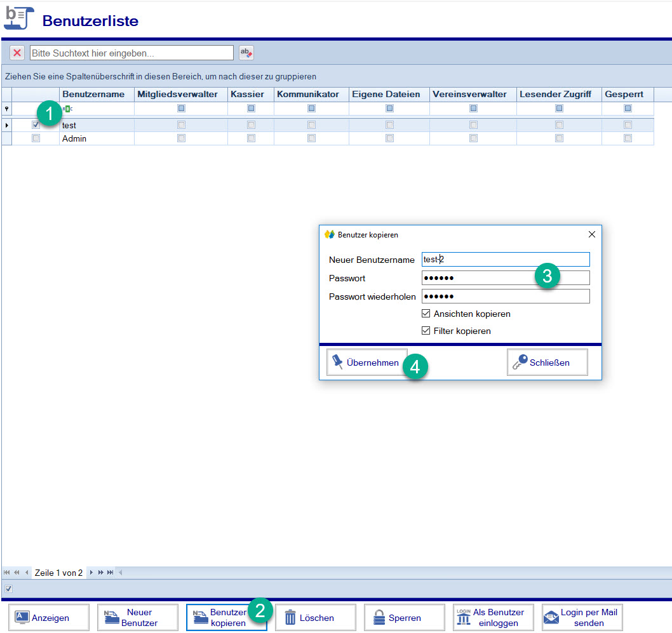Close the Benutzer kopieren dialog
The image size is (672, 633).
[x=592, y=234]
